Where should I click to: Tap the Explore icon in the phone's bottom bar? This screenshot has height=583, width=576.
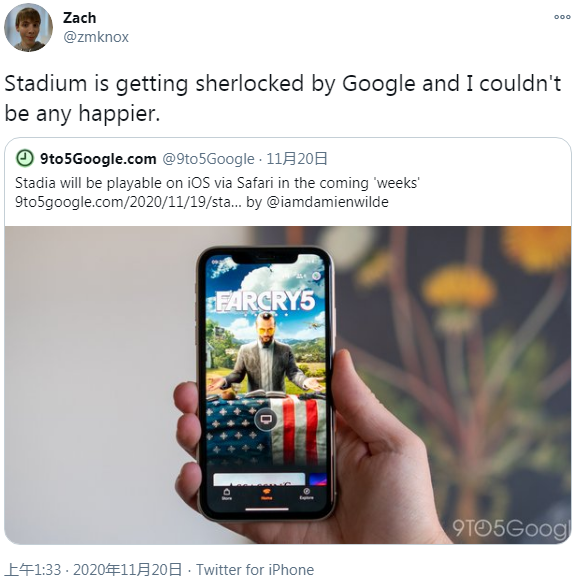(306, 494)
